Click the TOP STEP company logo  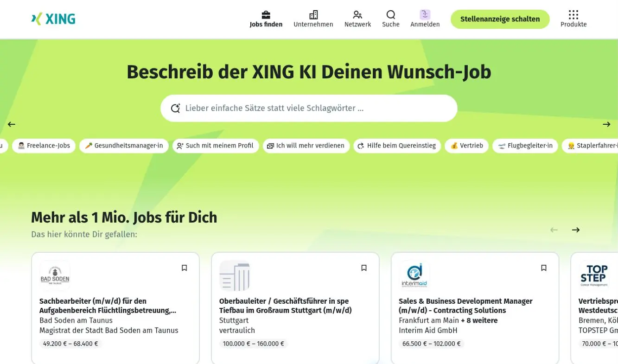click(x=594, y=275)
